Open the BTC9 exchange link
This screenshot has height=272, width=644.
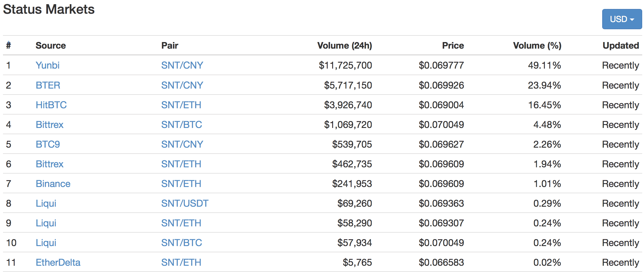[x=48, y=144]
